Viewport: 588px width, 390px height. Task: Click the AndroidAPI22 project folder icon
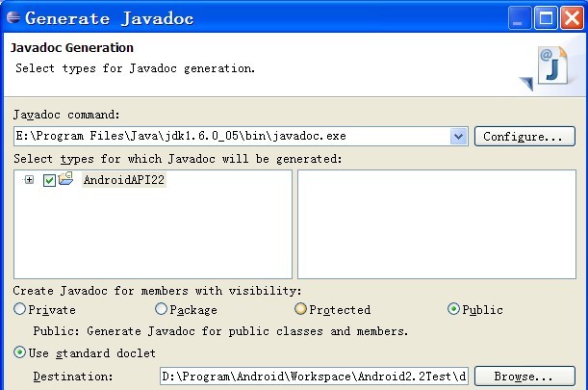point(65,179)
